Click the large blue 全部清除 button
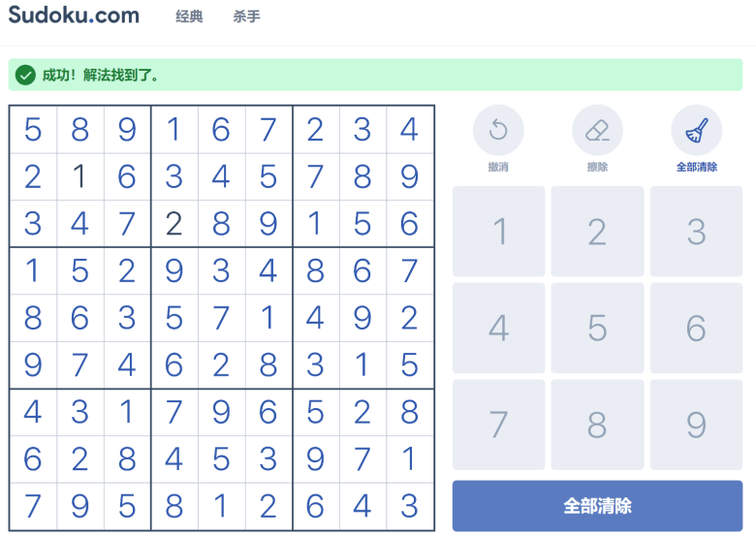Viewport: 756px width, 536px height. pos(597,506)
